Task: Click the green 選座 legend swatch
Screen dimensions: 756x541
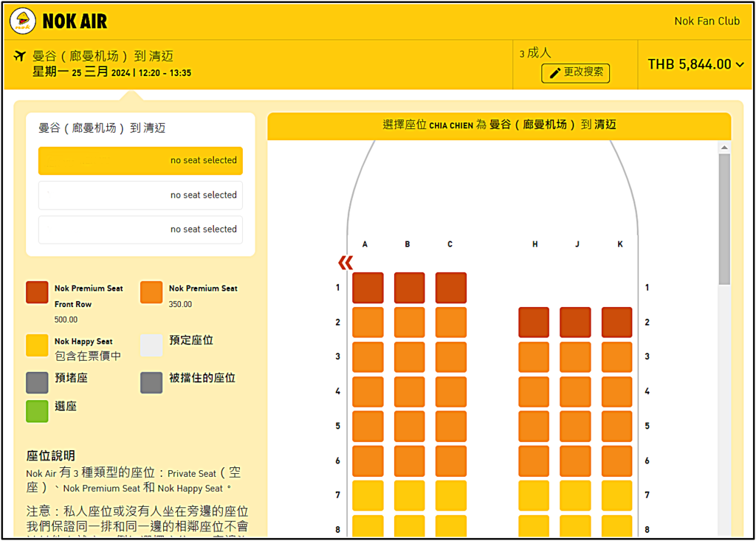Action: pyautogui.click(x=37, y=411)
